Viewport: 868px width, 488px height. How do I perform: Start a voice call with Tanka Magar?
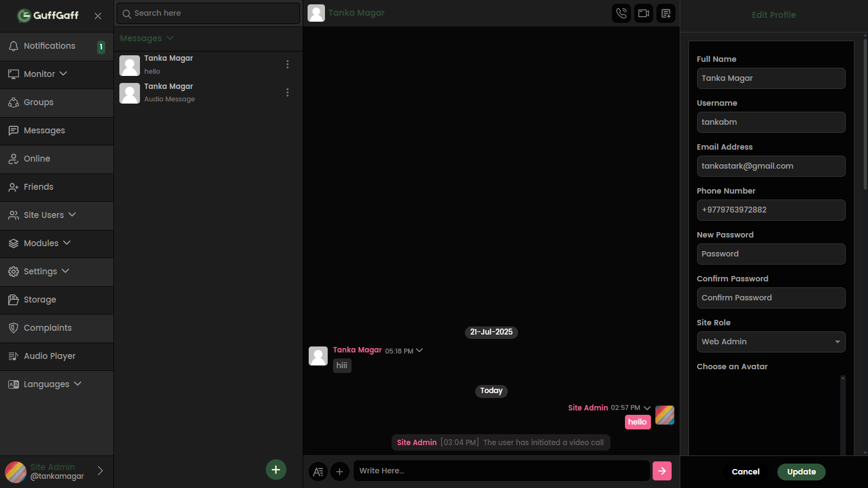(621, 14)
